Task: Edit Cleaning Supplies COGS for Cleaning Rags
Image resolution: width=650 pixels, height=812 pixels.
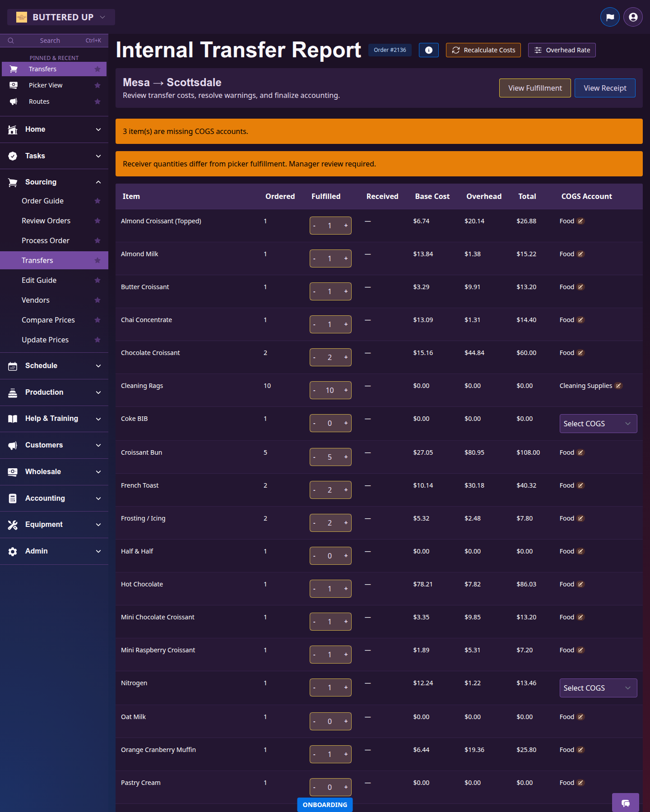Action: (619, 386)
